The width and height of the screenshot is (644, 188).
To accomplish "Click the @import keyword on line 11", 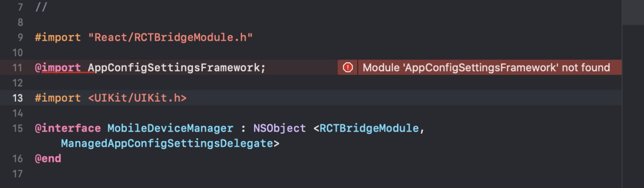I will coord(58,67).
